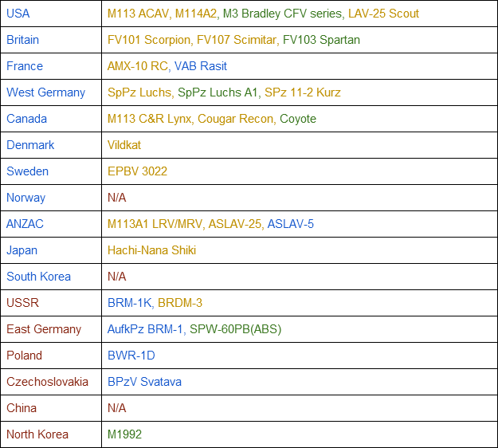The width and height of the screenshot is (498, 448).
Task: Click FV107 Scimitar
Action: [237, 40]
